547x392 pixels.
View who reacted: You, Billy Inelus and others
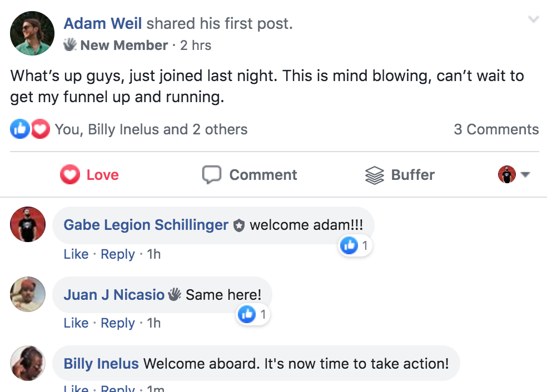coord(151,129)
